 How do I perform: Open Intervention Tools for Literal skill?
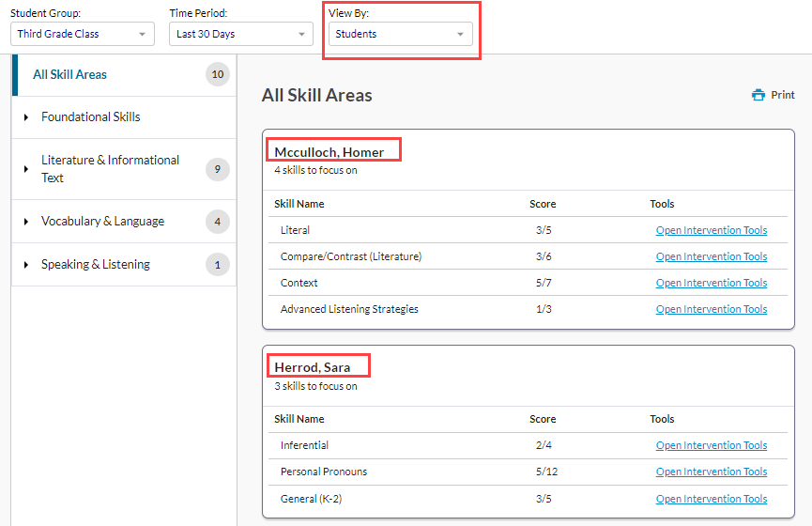712,230
